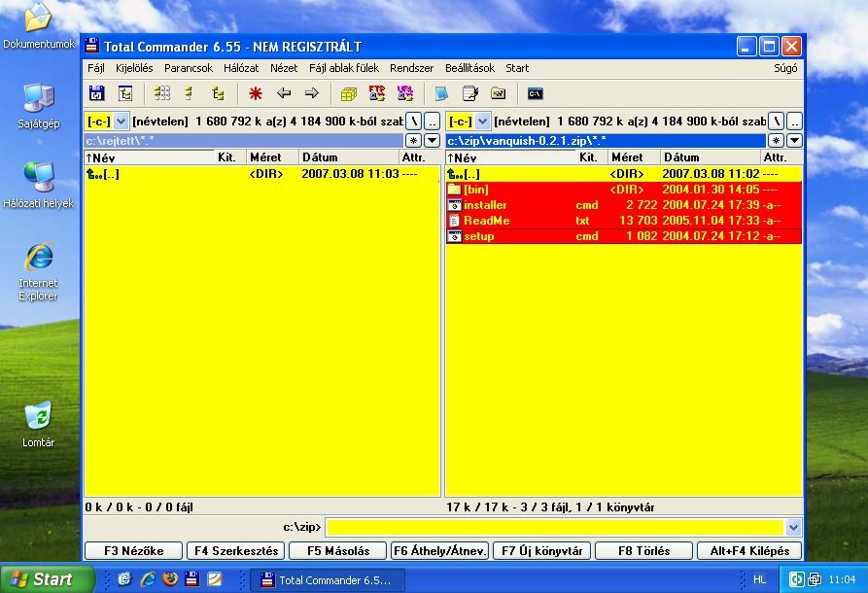868x593 pixels.
Task: Click Total Commander floppy quick launch icon
Action: tap(192, 579)
